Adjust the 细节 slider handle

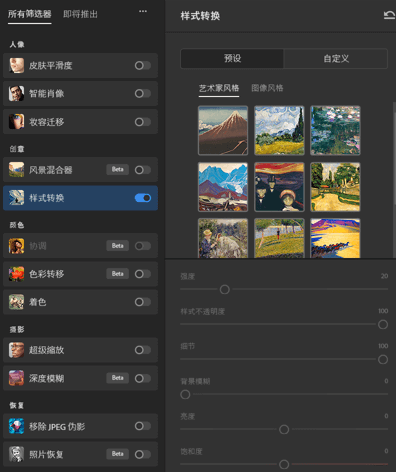coord(383,359)
